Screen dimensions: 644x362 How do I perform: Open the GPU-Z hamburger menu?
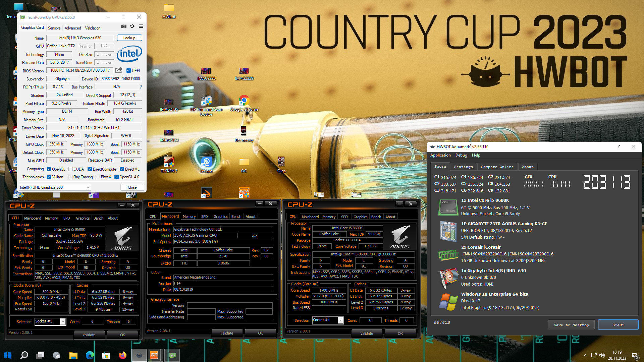(x=141, y=26)
